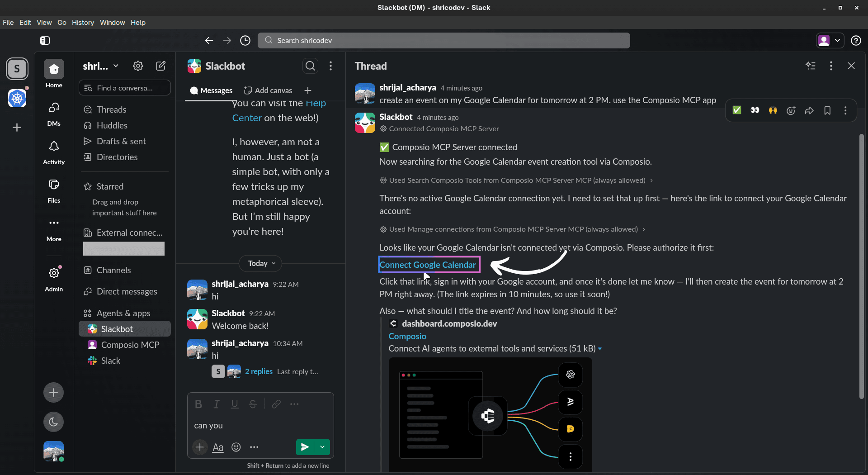Open the add reaction picker
868x475 pixels.
(791, 110)
